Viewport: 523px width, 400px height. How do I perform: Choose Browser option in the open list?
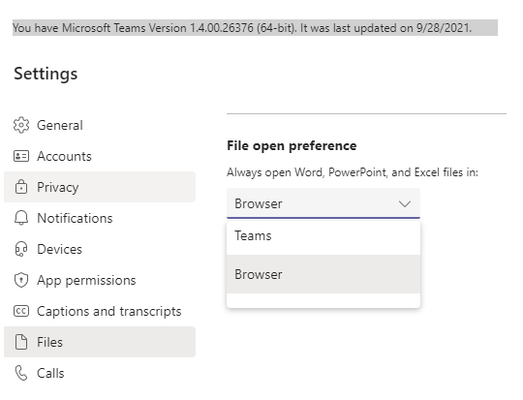coord(323,274)
